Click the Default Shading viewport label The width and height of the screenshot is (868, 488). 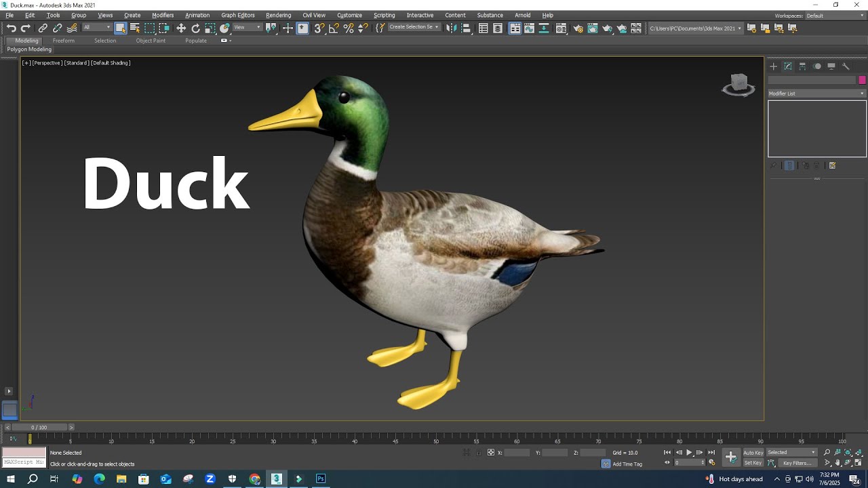[111, 63]
